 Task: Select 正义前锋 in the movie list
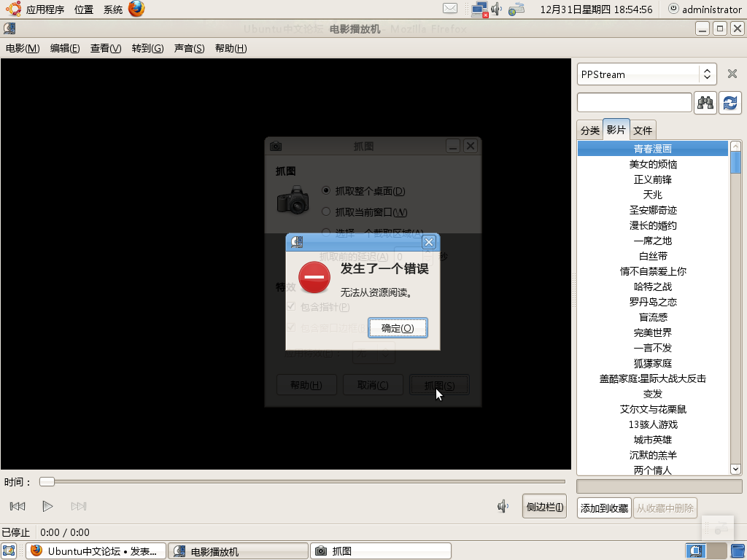coord(653,179)
